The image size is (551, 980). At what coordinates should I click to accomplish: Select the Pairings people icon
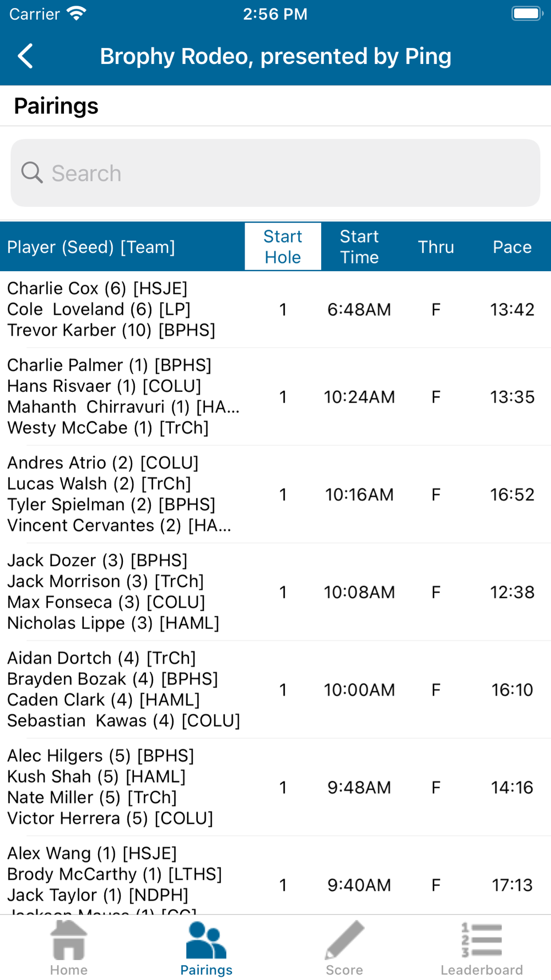206,940
